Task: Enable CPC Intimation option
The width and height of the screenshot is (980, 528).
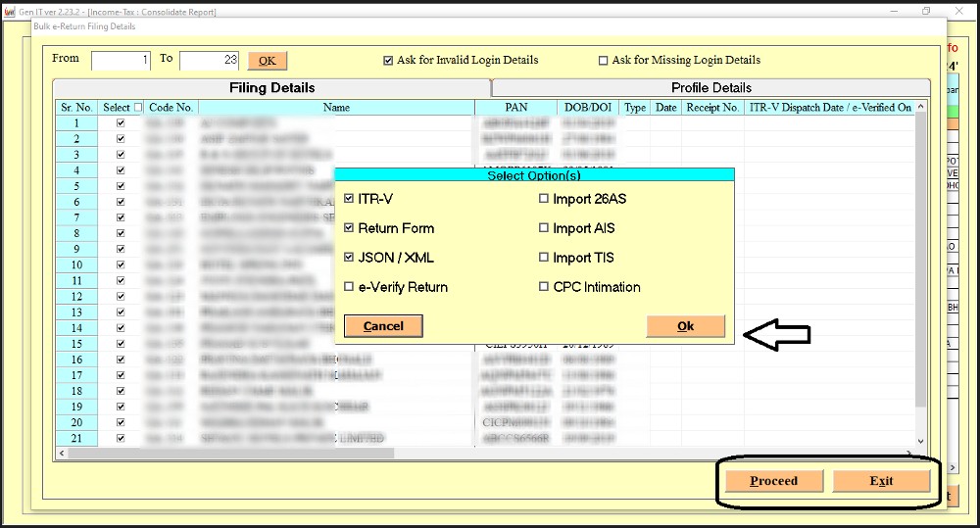Action: [545, 287]
